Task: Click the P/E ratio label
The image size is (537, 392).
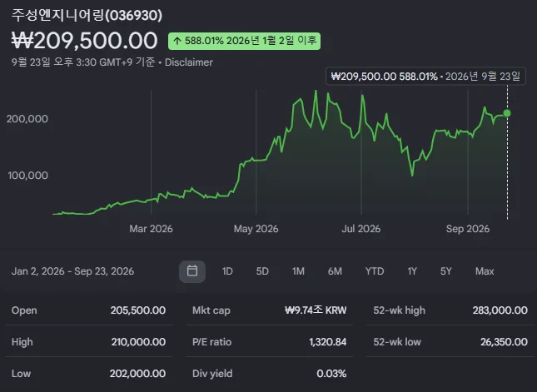Action: point(212,342)
